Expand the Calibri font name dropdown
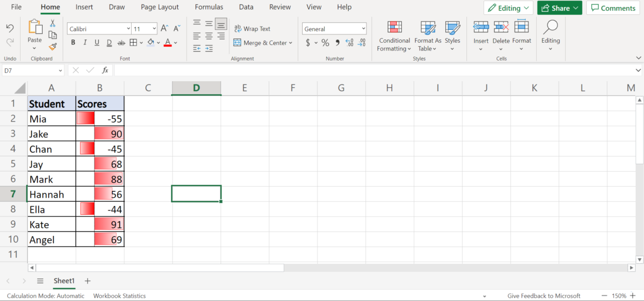Viewport: 644px width, 301px height. point(128,29)
